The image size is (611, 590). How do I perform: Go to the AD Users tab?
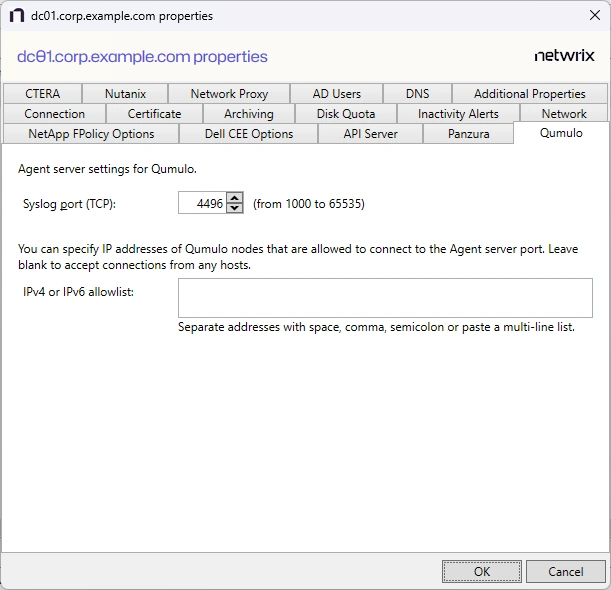[x=336, y=94]
